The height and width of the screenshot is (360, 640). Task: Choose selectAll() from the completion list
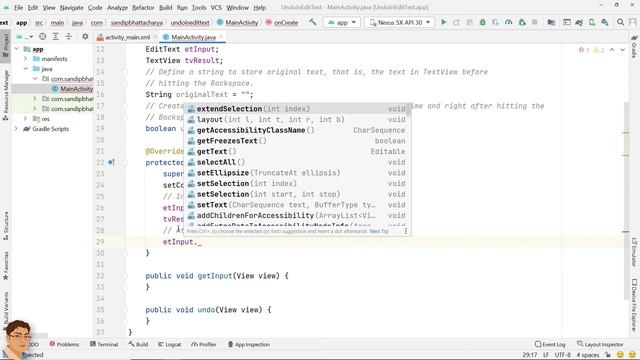pos(297,162)
